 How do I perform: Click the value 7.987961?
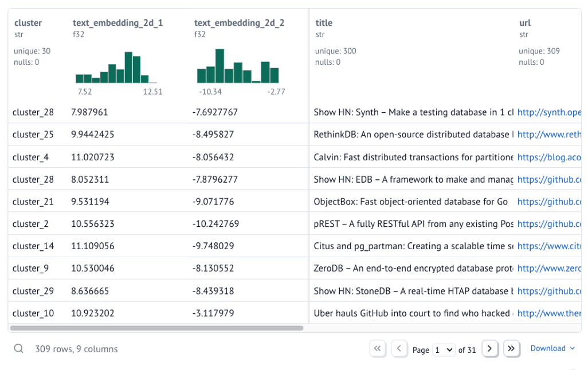click(89, 112)
